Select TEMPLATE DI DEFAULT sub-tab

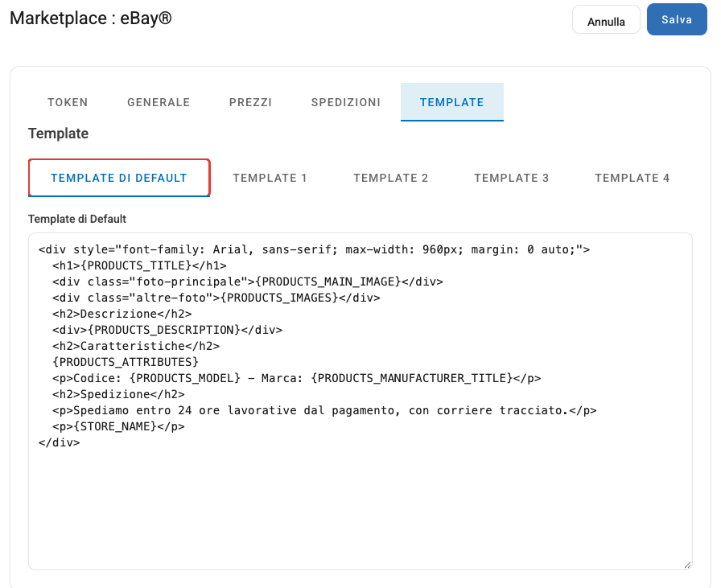119,178
